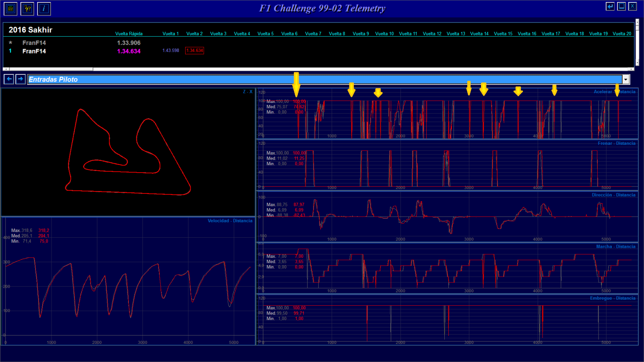Click the lap table's scroll-left arrow
The width and height of the screenshot is (644, 362).
[x=5, y=69]
